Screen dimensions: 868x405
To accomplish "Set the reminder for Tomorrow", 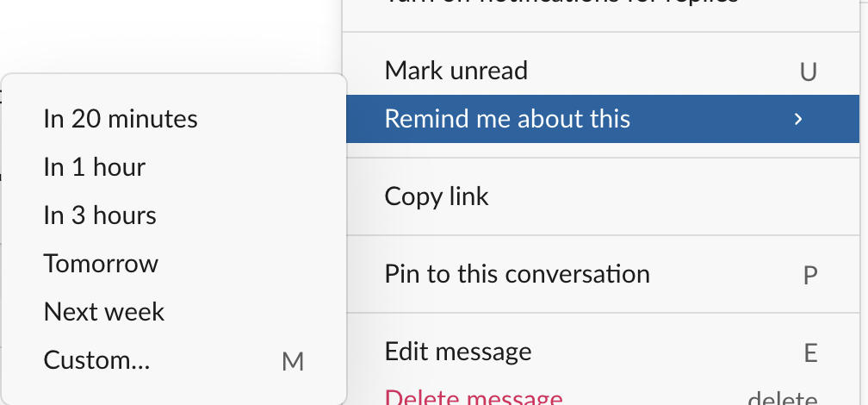I will click(101, 264).
